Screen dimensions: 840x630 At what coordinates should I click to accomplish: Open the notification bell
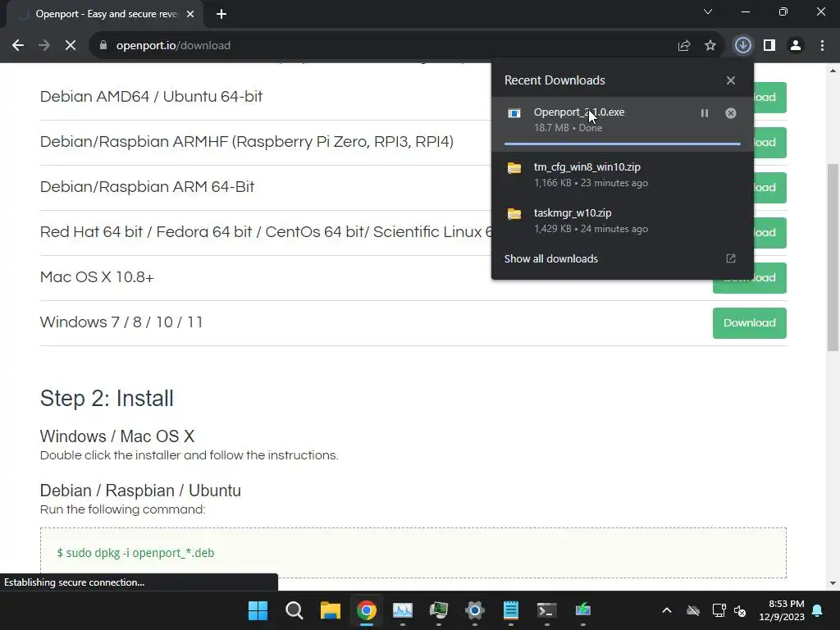click(818, 610)
